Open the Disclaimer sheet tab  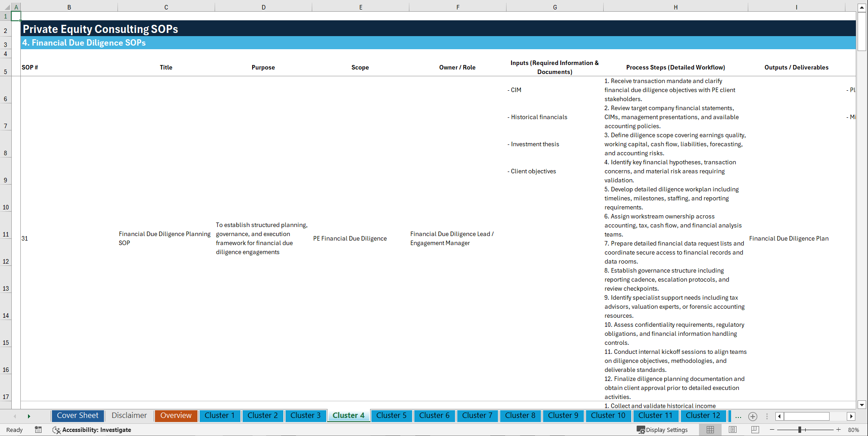coord(129,416)
